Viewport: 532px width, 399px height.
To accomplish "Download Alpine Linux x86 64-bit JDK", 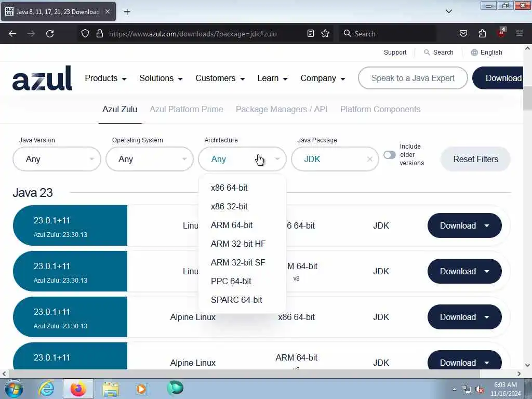I will click(x=464, y=317).
